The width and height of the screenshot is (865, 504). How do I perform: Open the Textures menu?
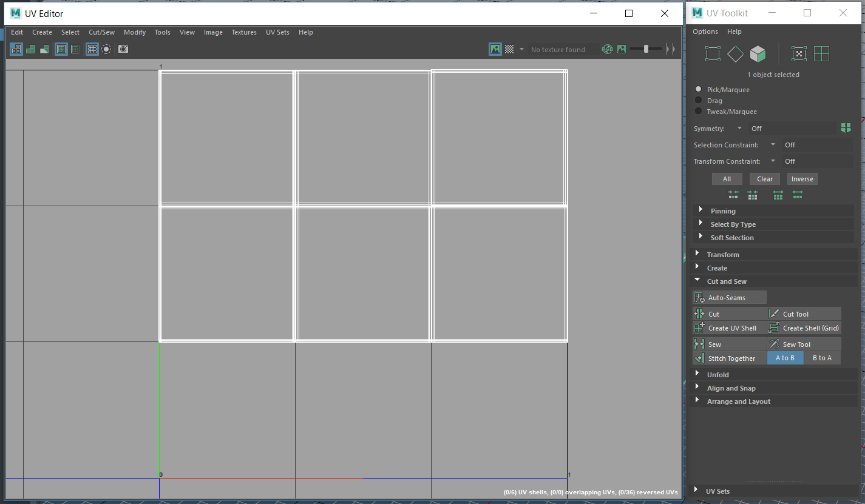point(244,32)
